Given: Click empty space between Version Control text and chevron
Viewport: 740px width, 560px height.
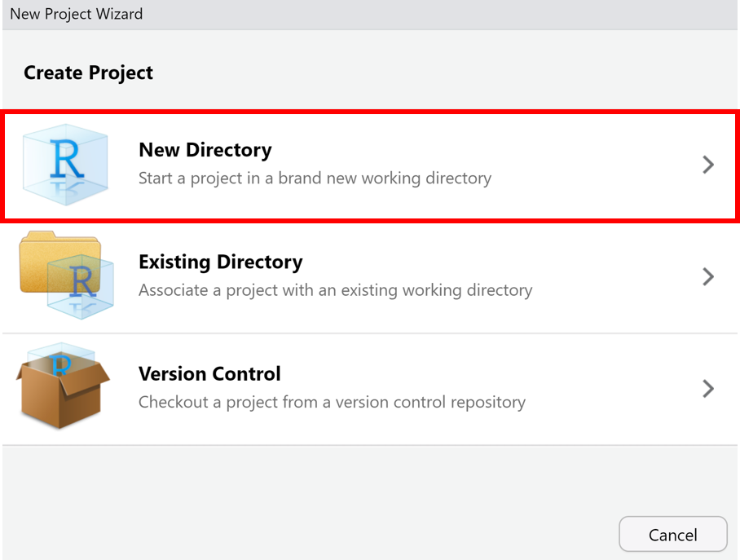Looking at the screenshot, I should [611, 388].
